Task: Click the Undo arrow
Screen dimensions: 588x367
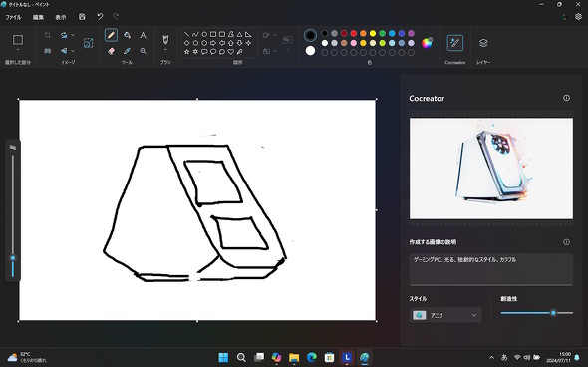Action: coord(100,17)
